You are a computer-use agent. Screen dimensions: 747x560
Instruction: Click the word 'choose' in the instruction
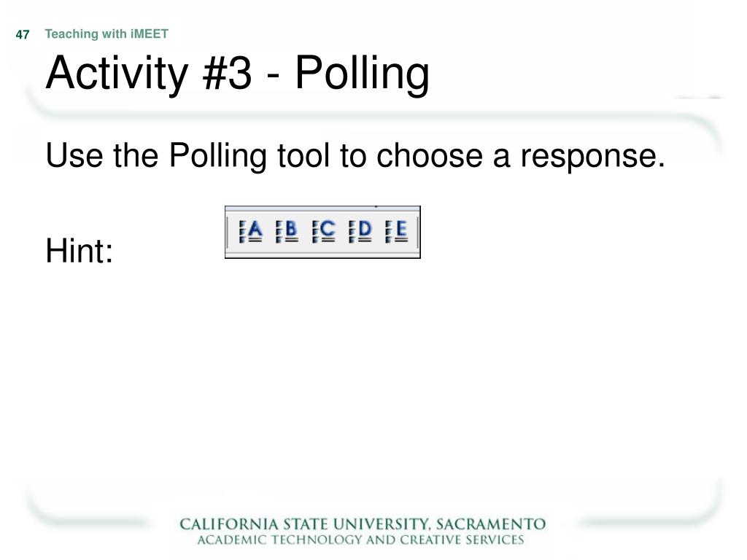click(x=429, y=157)
